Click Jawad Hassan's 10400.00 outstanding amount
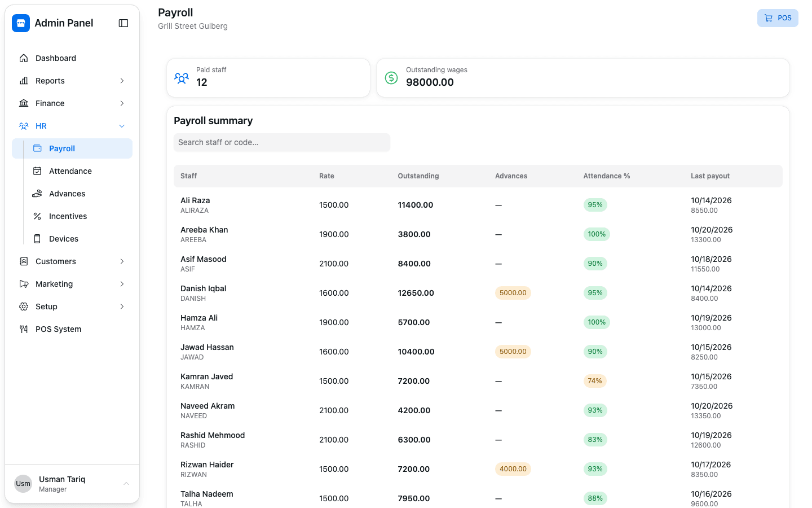Image resolution: width=812 pixels, height=508 pixels. [416, 352]
